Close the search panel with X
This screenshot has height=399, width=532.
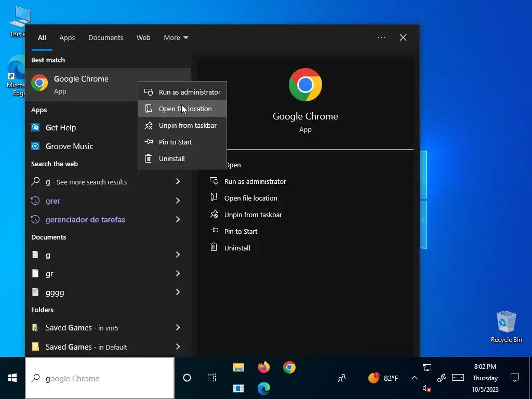coord(403,37)
